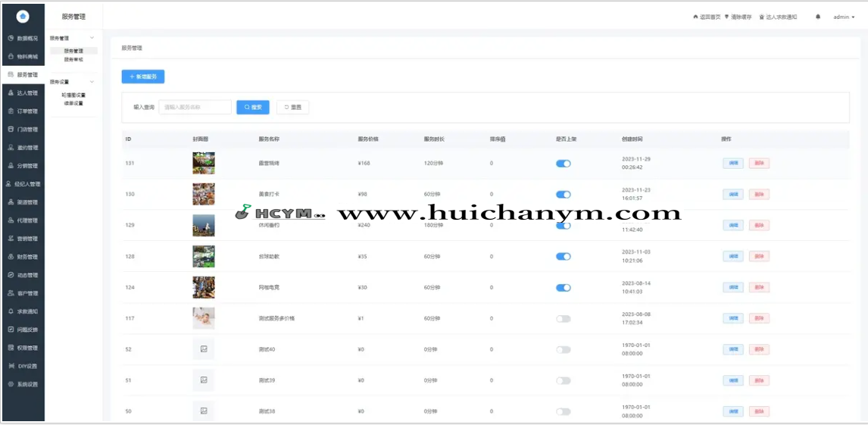Collapse the 服务管理 submenu group chevron

click(92, 38)
